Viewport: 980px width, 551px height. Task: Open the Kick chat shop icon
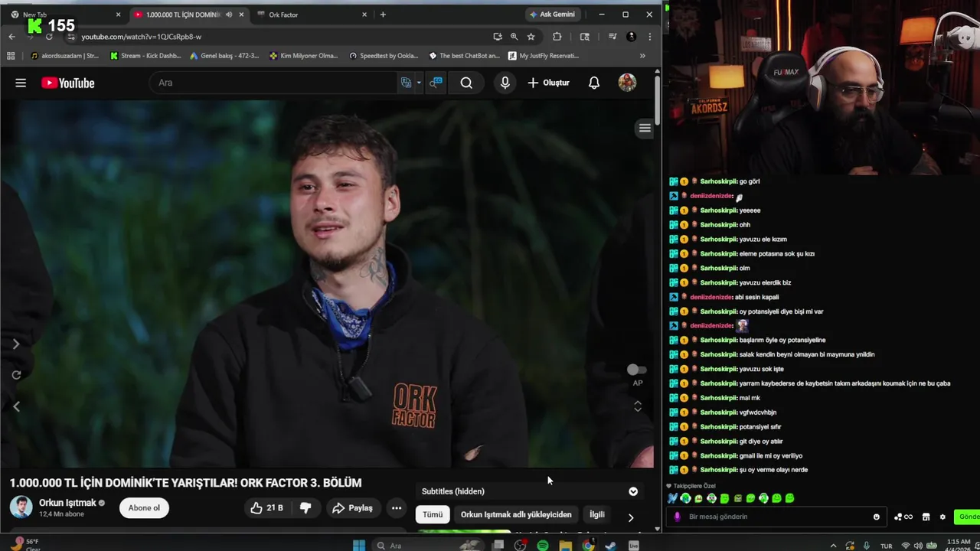point(926,517)
